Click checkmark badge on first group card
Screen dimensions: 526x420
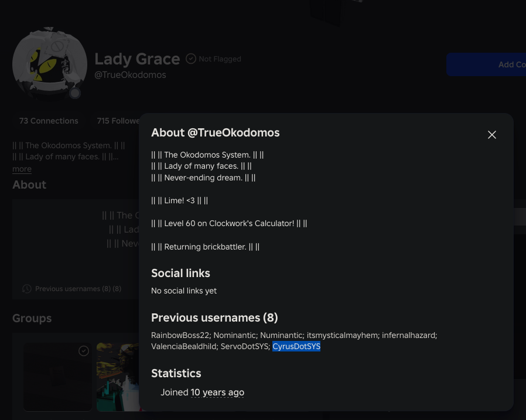(x=84, y=351)
